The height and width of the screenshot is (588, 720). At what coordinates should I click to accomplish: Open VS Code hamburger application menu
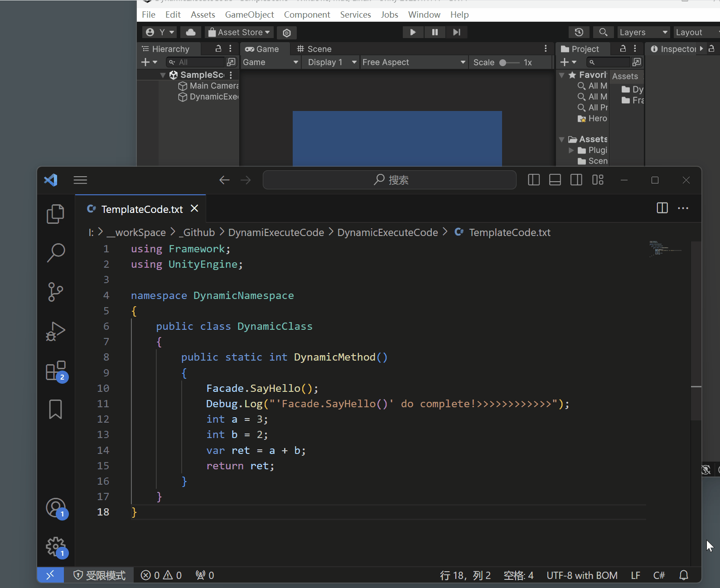point(80,180)
